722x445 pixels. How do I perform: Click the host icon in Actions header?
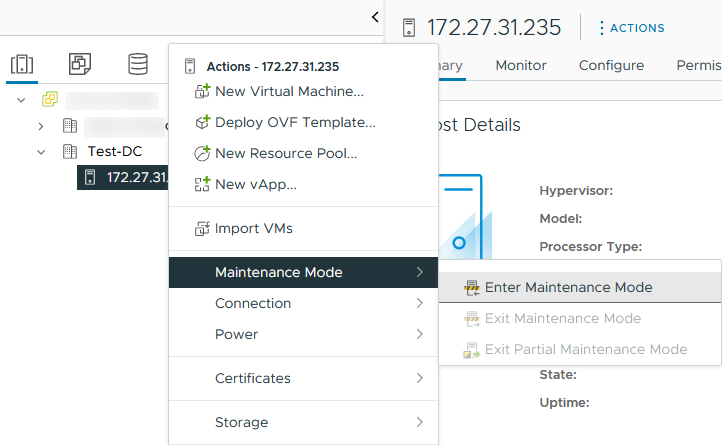[190, 66]
